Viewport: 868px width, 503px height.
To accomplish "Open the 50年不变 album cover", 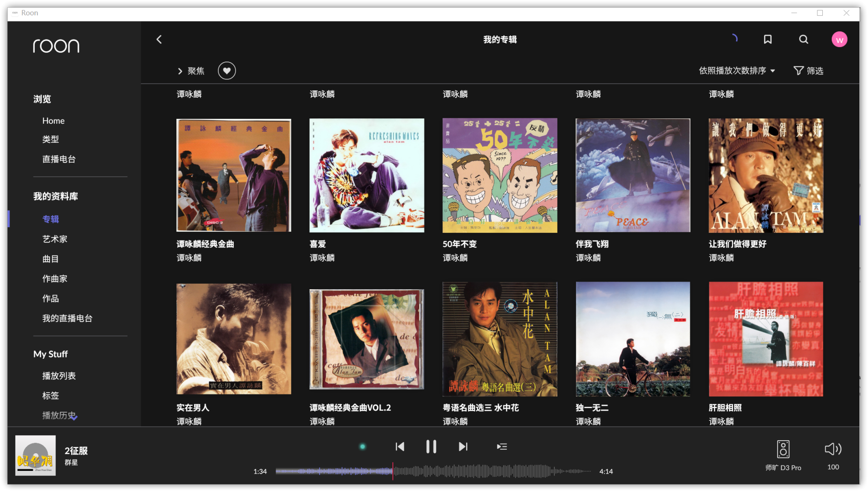I will point(500,175).
